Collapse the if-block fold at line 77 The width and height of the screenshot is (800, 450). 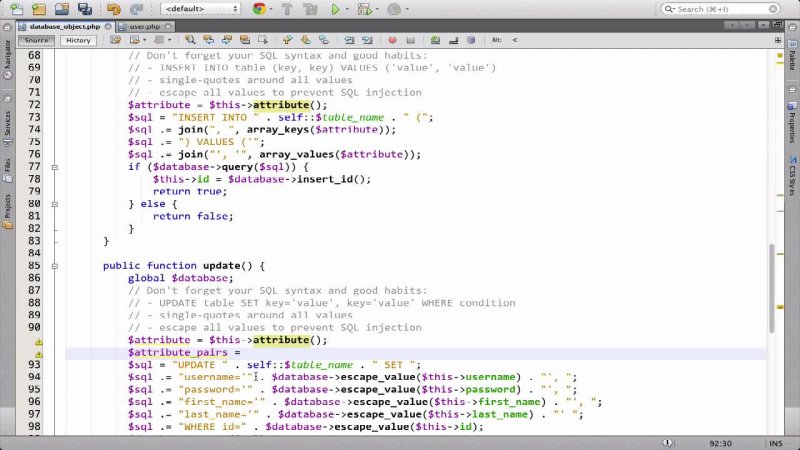[x=59, y=166]
